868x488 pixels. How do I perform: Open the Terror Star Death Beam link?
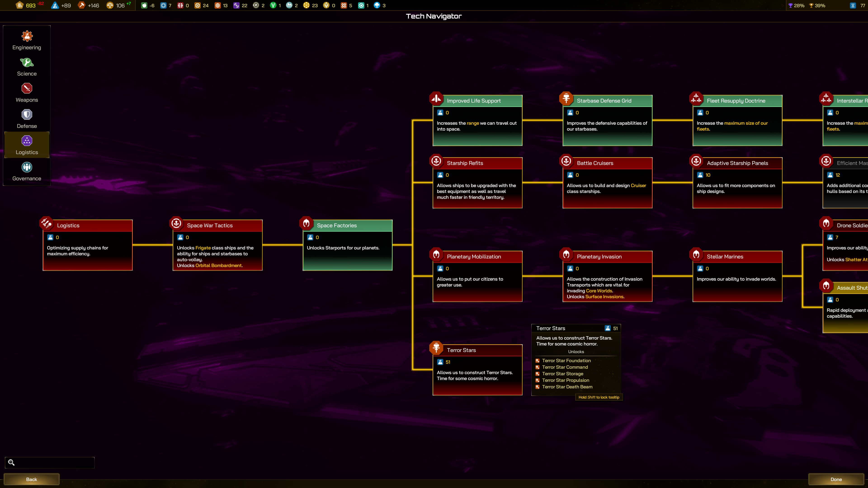click(567, 387)
